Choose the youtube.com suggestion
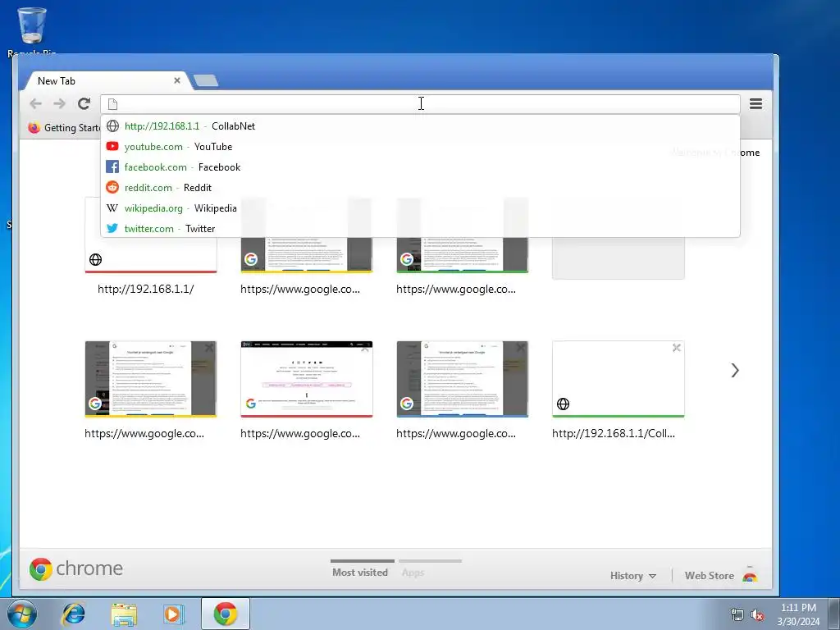Screen dimensions: 840x630 tap(421, 146)
